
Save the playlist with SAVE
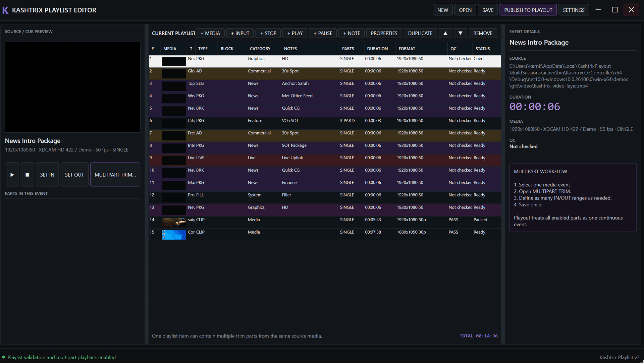488,10
